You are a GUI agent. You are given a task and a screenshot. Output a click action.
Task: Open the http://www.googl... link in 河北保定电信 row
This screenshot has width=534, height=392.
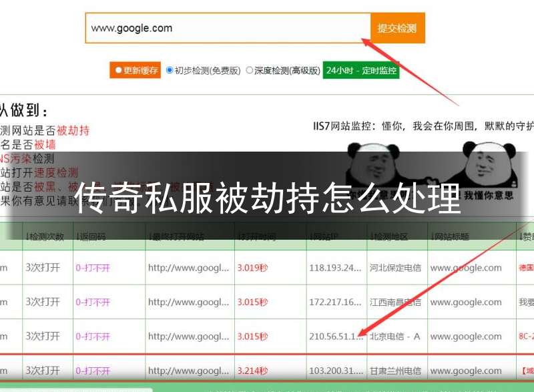tap(189, 268)
